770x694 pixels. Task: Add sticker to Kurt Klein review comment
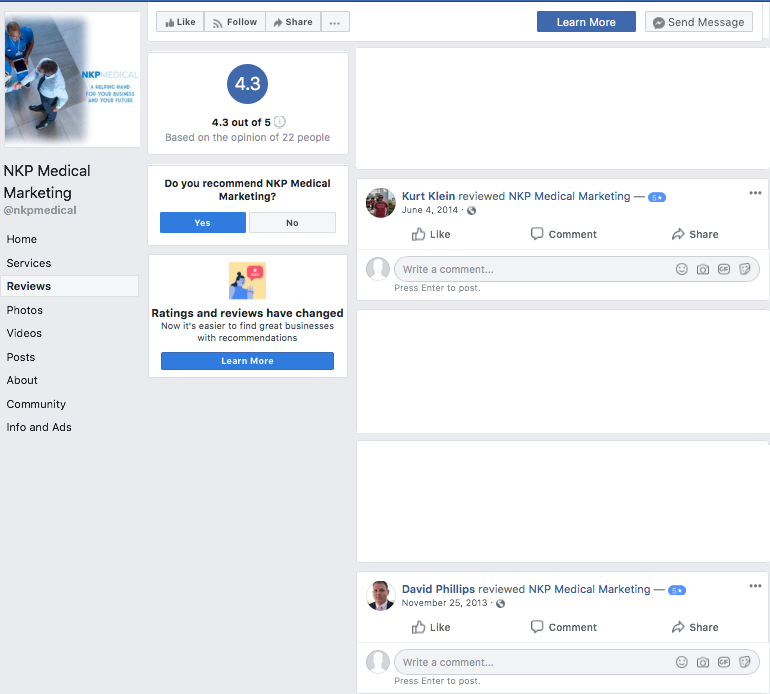click(x=745, y=269)
